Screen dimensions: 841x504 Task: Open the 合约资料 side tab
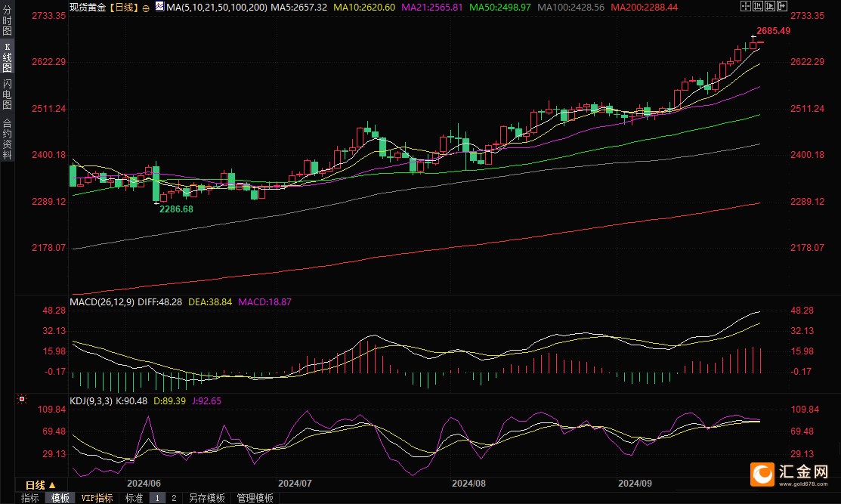pos(7,139)
